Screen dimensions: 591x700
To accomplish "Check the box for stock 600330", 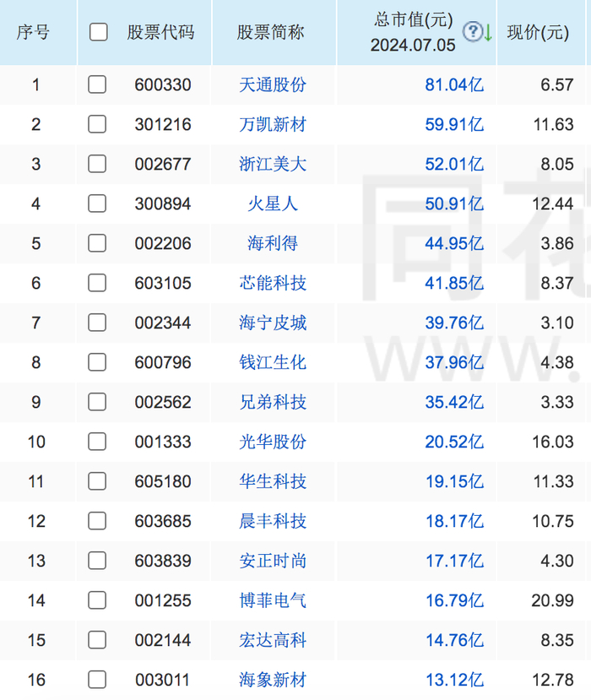I will 97,84.
